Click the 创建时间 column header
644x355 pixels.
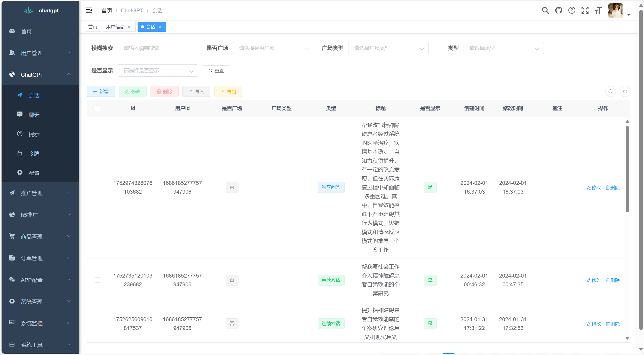pos(474,108)
